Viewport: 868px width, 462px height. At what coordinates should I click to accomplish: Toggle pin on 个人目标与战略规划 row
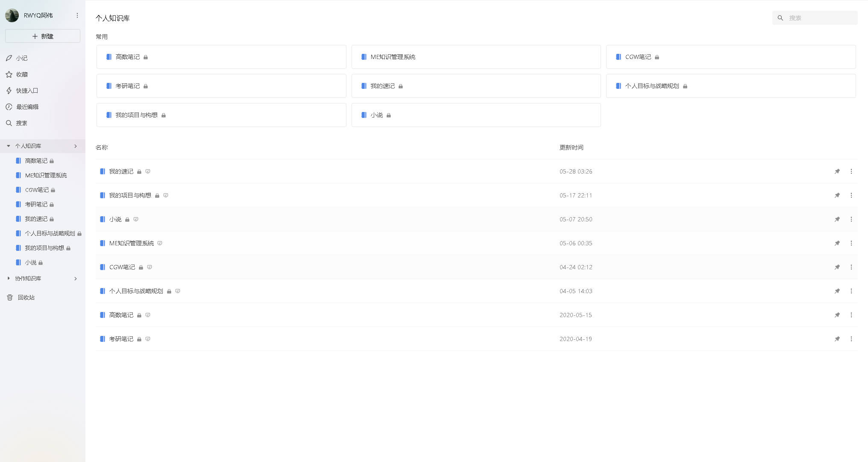(837, 291)
